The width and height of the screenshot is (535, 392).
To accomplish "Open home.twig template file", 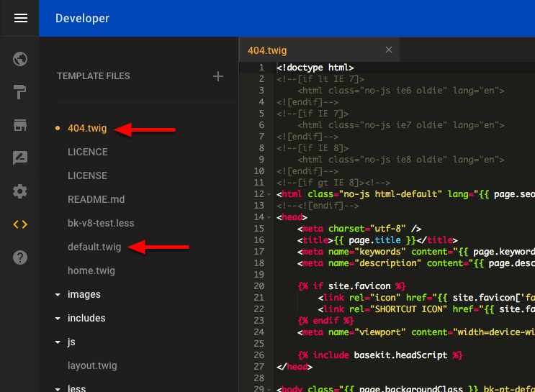I will click(x=91, y=270).
